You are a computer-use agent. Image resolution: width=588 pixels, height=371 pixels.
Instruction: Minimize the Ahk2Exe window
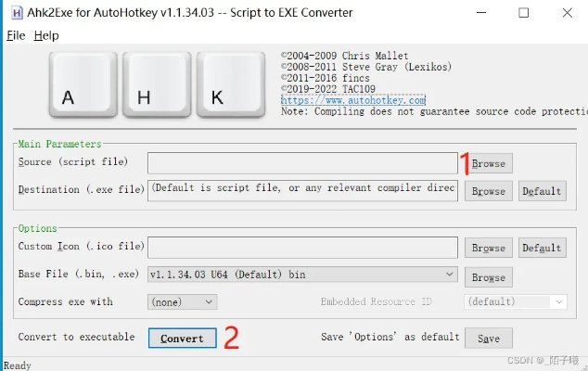pyautogui.click(x=481, y=13)
